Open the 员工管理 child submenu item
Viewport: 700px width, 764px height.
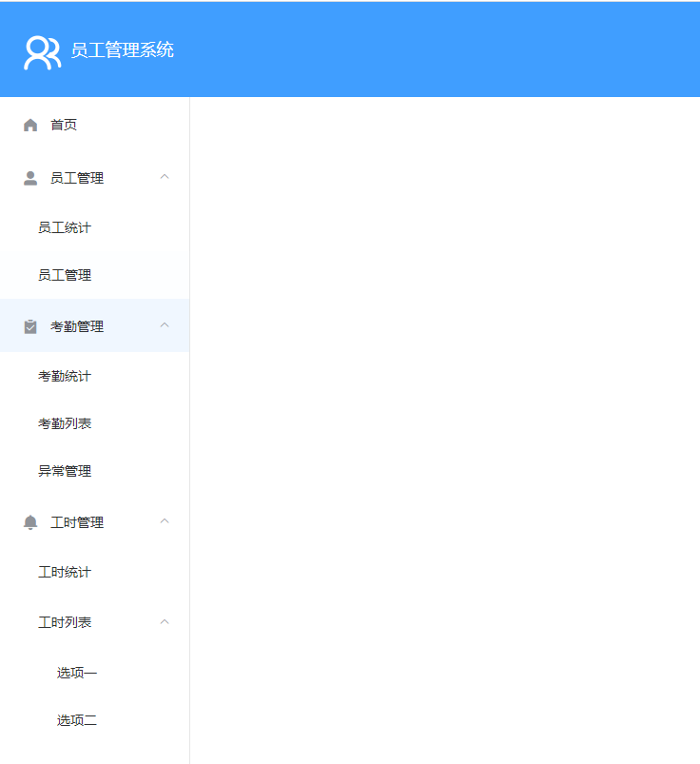(x=94, y=275)
